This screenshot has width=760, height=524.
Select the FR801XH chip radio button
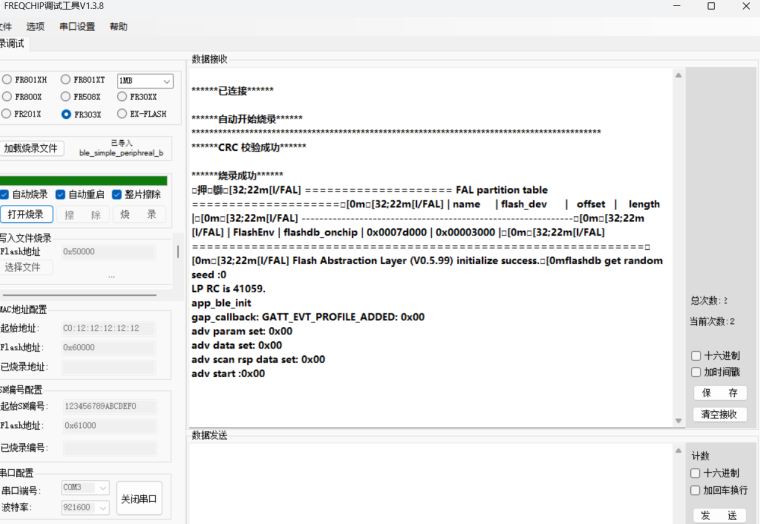click(7, 80)
